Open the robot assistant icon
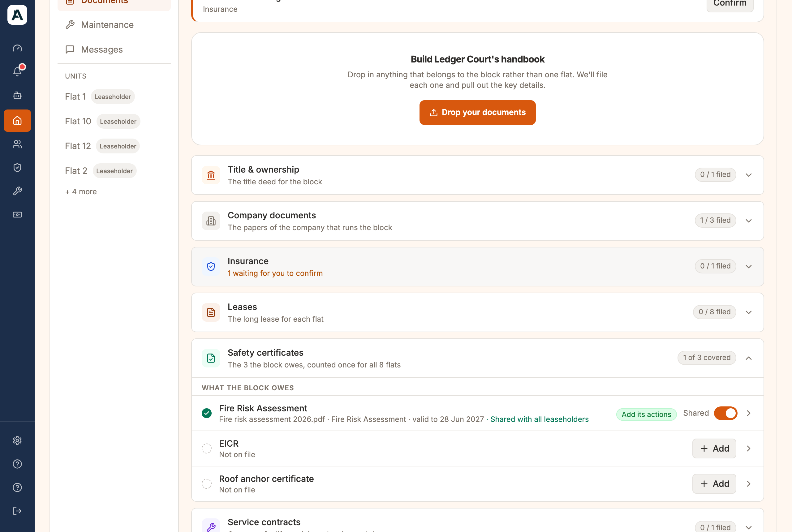Screen dimensions: 792x532 [17, 95]
